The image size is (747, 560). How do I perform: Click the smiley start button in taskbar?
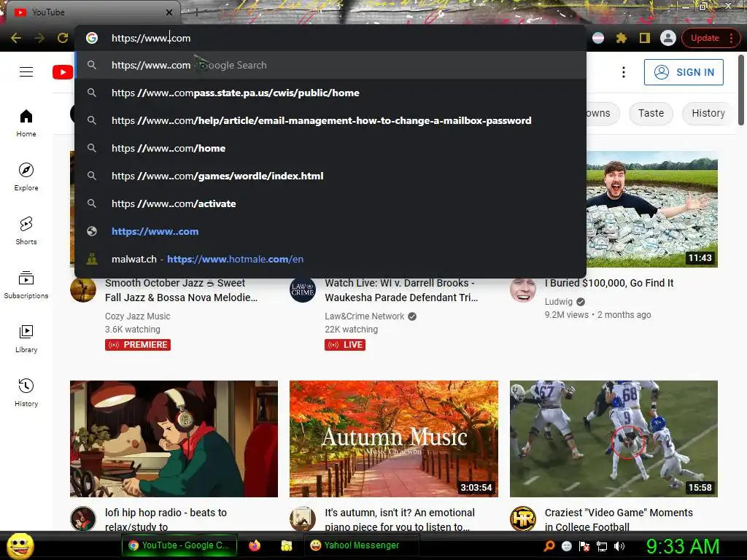pyautogui.click(x=20, y=545)
